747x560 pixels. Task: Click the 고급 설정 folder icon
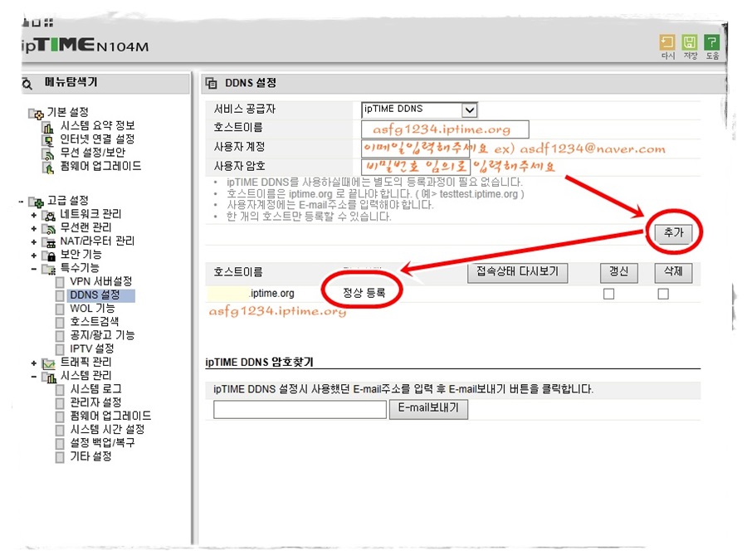37,202
